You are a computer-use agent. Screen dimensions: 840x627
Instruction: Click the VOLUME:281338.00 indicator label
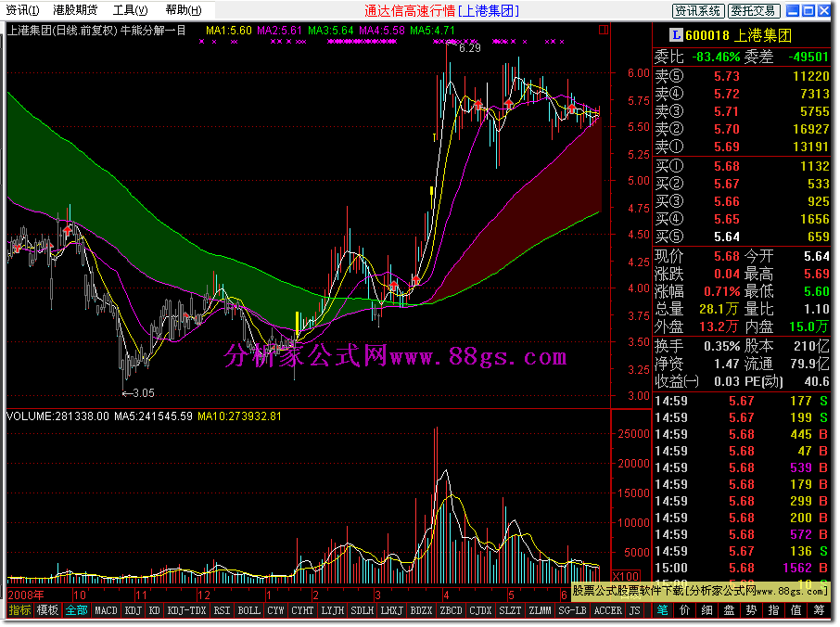[57, 416]
